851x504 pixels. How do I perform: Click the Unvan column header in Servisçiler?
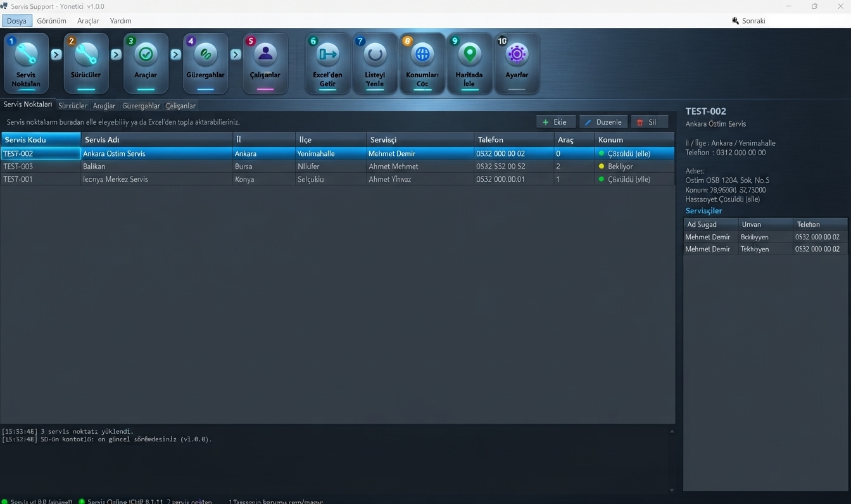[766, 224]
